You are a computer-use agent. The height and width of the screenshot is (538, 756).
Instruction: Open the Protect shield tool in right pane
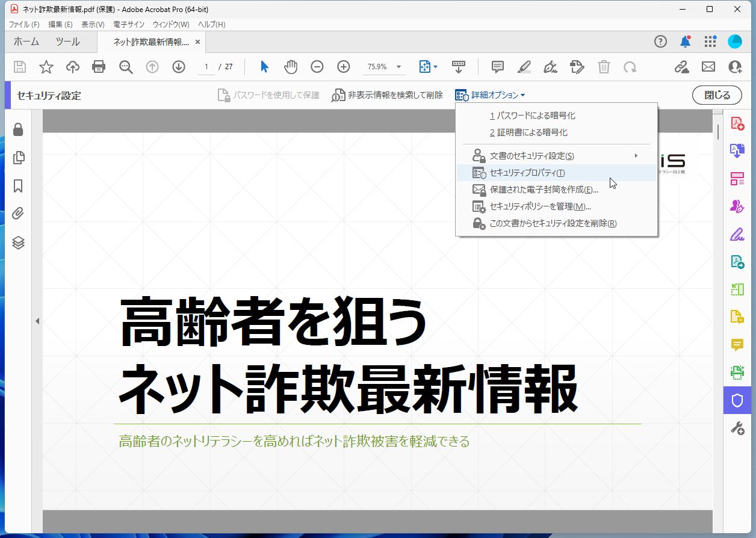[x=737, y=400]
